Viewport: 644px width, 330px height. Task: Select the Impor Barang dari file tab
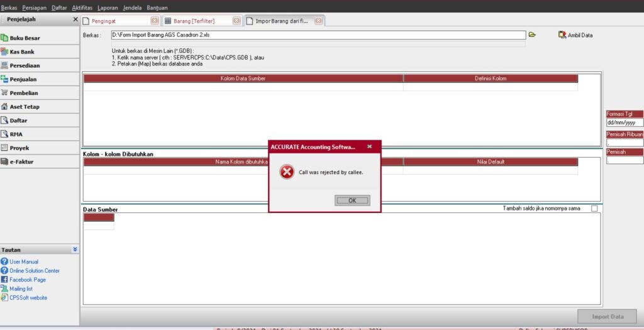[284, 21]
